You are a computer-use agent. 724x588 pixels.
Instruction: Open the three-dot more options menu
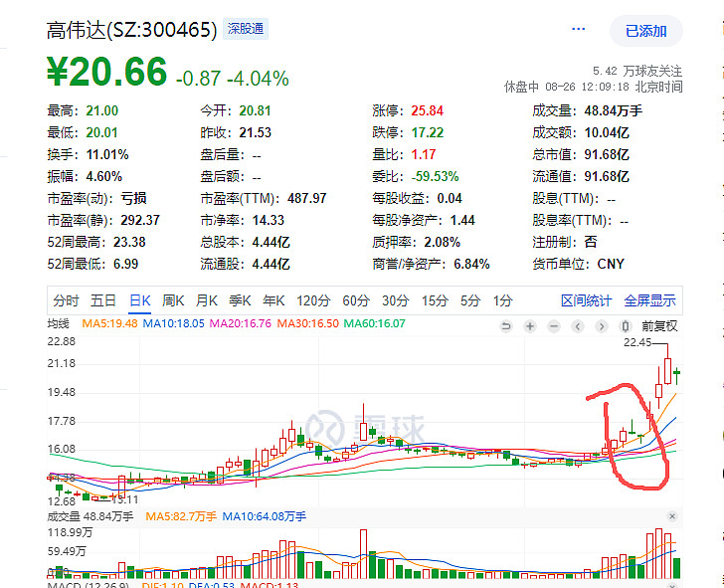(x=578, y=30)
